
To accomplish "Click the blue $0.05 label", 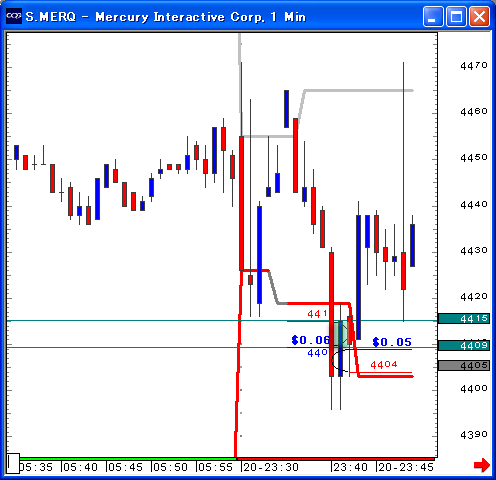I will 392,342.
